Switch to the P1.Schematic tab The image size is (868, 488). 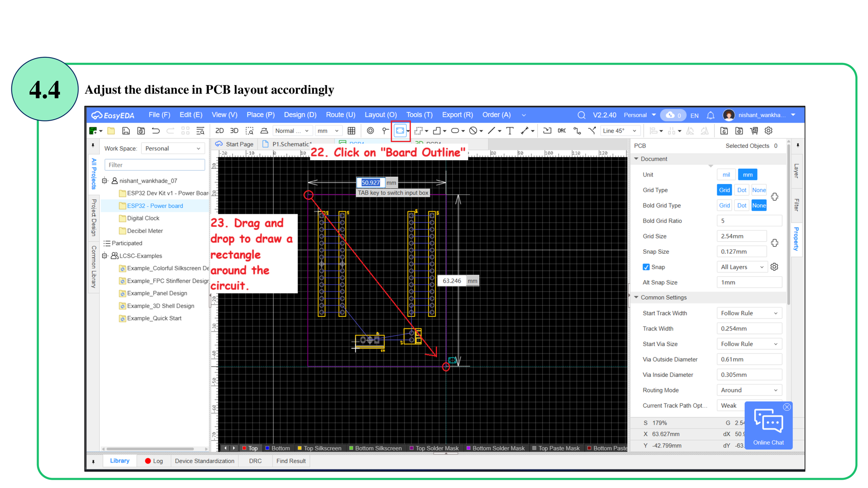click(x=287, y=144)
